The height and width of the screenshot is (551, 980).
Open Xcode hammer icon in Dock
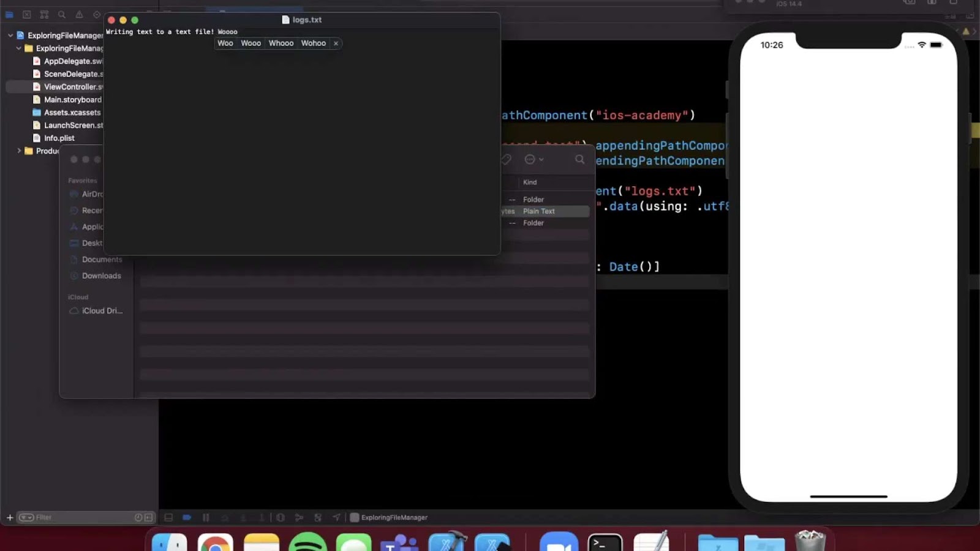pyautogui.click(x=448, y=541)
